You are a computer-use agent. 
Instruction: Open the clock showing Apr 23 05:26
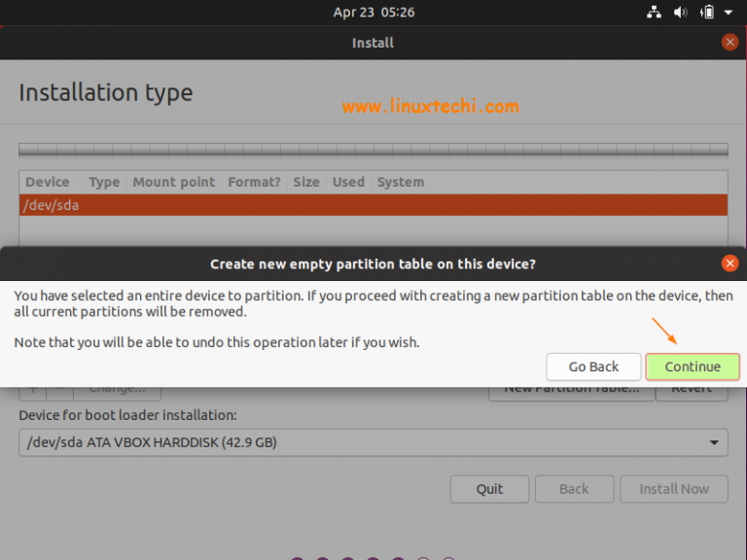373,12
